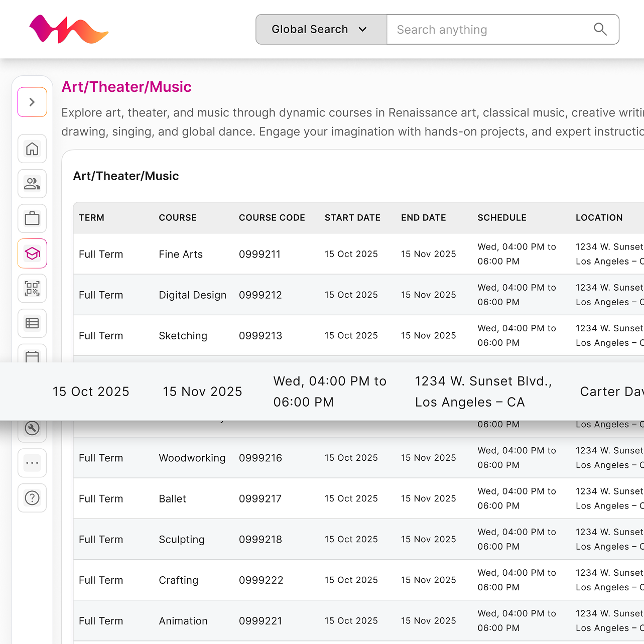This screenshot has height=644, width=644.
Task: Select the Fine Arts course row
Action: (x=181, y=254)
